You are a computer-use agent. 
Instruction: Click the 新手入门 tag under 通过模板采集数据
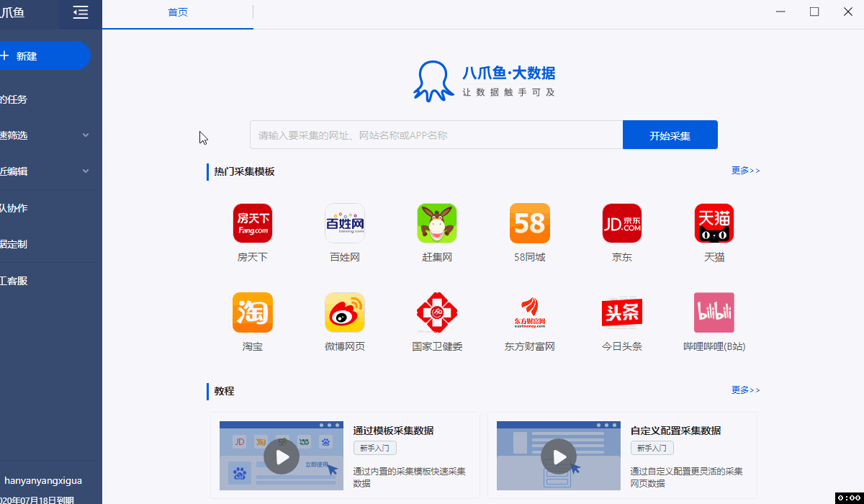pos(375,448)
